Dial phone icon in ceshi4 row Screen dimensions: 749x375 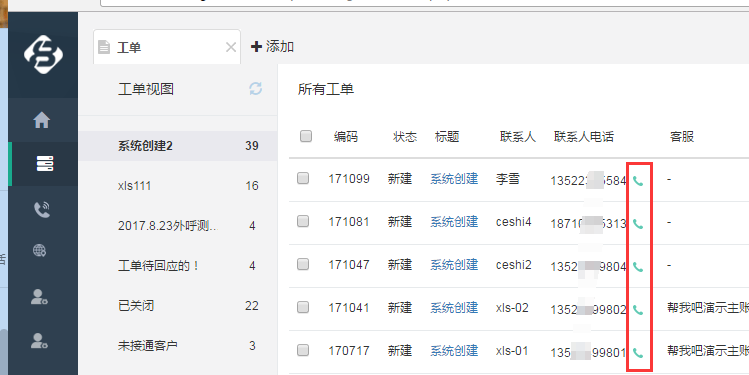click(x=638, y=224)
